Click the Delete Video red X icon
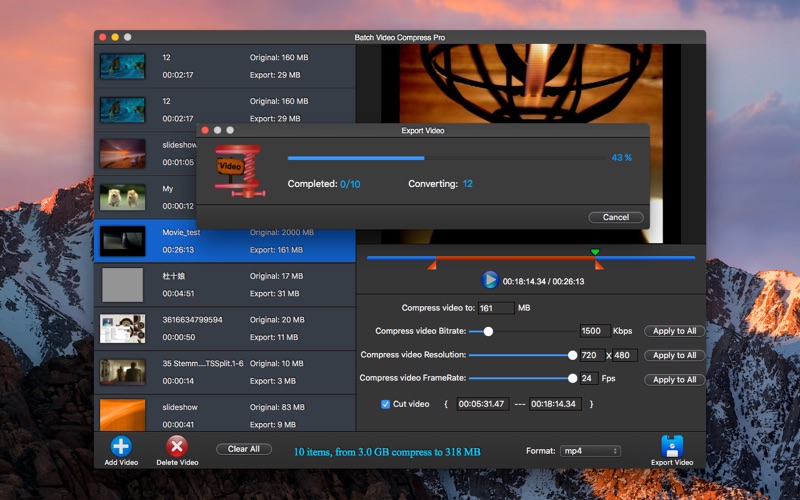Viewport: 800px width, 500px height. (x=177, y=446)
